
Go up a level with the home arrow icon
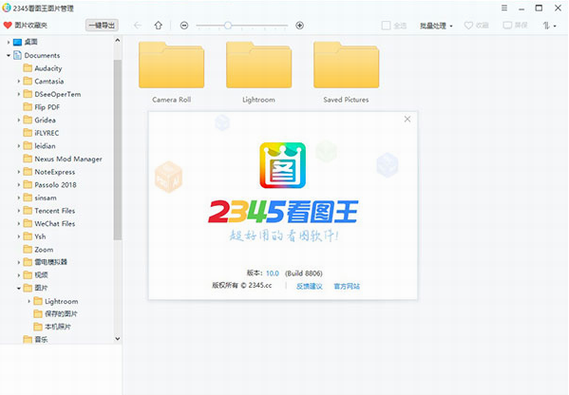(x=158, y=25)
